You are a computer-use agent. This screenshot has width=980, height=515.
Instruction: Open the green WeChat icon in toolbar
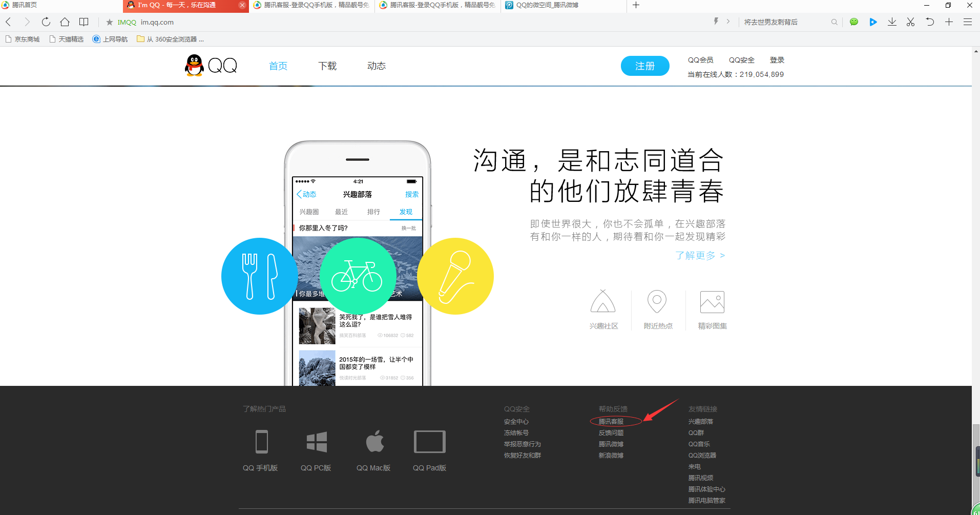tap(853, 22)
